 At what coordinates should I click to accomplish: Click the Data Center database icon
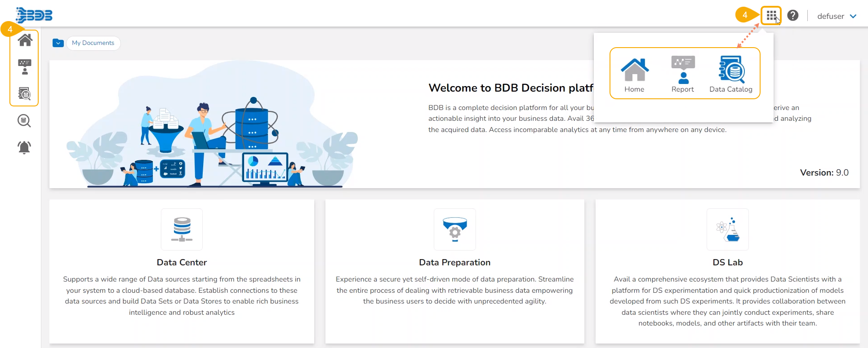[x=182, y=229]
